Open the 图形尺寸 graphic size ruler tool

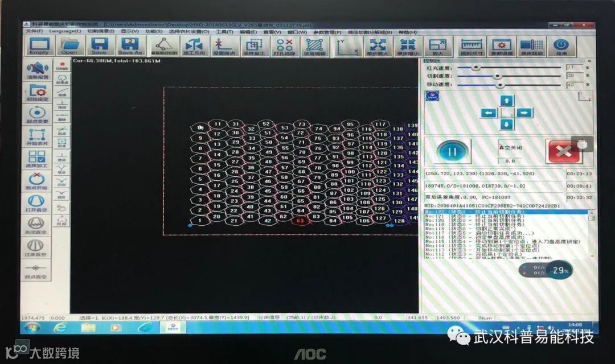[x=471, y=46]
